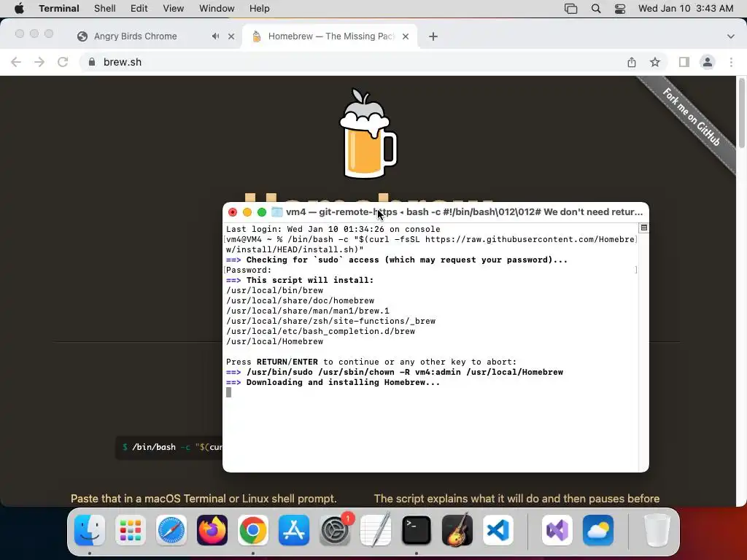The image size is (747, 560).
Task: Open the Shell menu
Action: pyautogui.click(x=104, y=8)
